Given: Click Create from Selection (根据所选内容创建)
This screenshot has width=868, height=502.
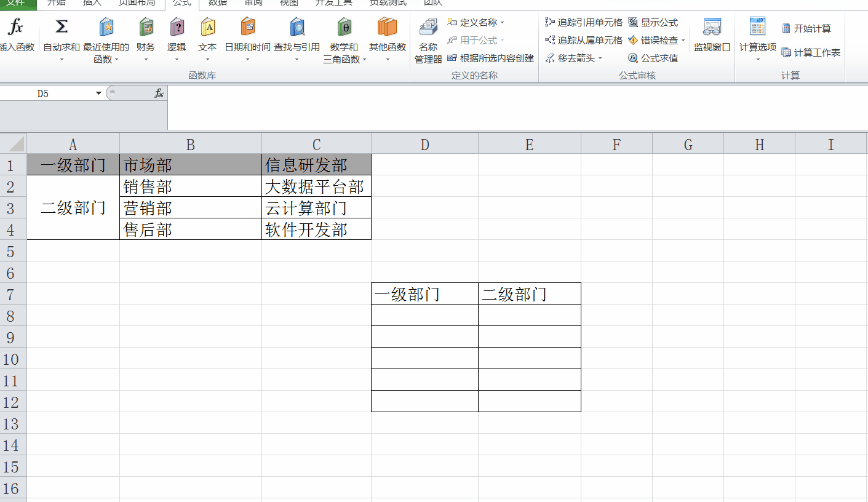Looking at the screenshot, I should pos(490,58).
